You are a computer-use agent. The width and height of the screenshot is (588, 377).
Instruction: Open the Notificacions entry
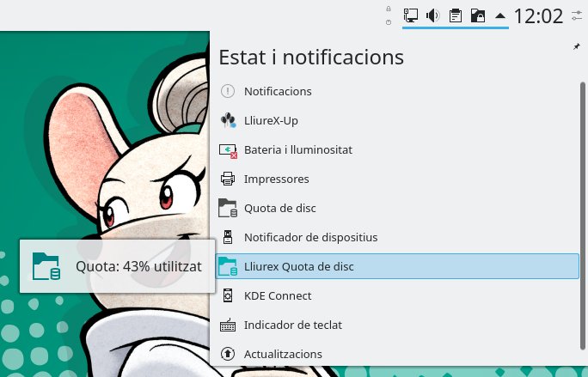click(278, 91)
